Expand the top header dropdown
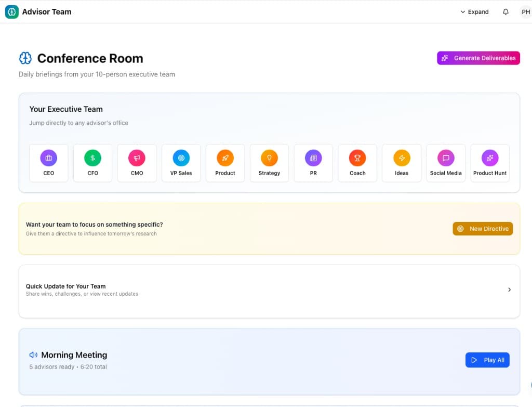This screenshot has width=532, height=407. [475, 12]
